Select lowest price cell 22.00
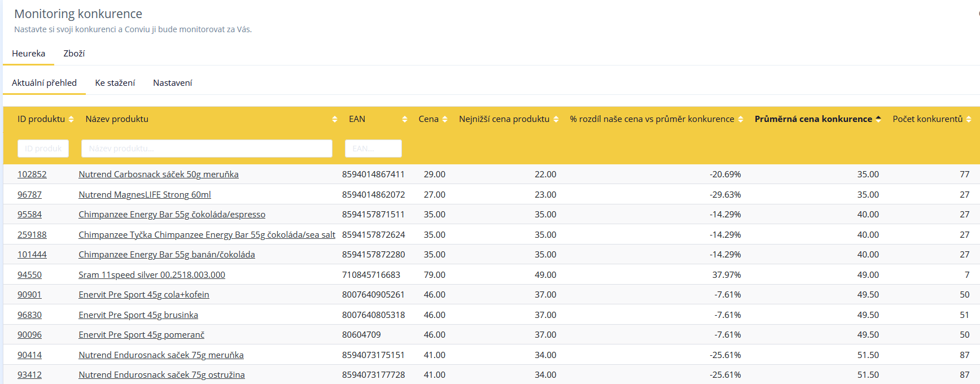Viewport: 980px width, 384px height. [545, 174]
